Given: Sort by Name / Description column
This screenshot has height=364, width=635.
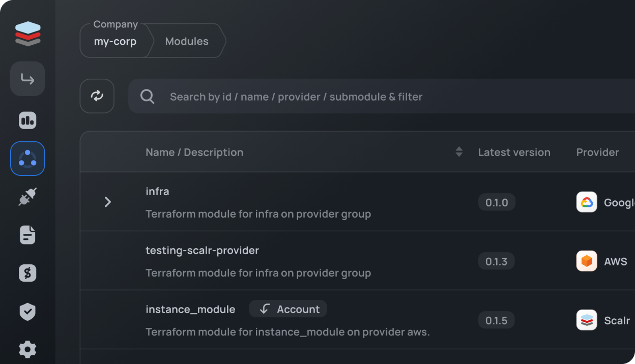Looking at the screenshot, I should [x=458, y=152].
